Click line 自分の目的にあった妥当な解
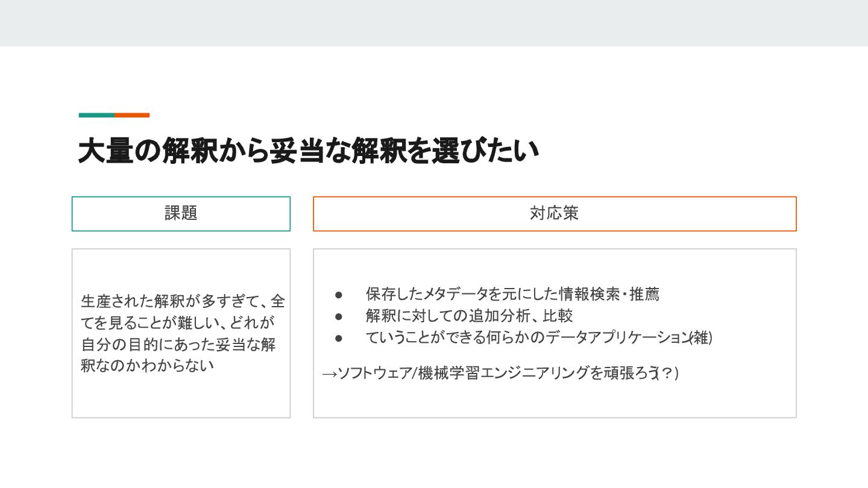Screen dimensions: 868x488 [x=178, y=345]
